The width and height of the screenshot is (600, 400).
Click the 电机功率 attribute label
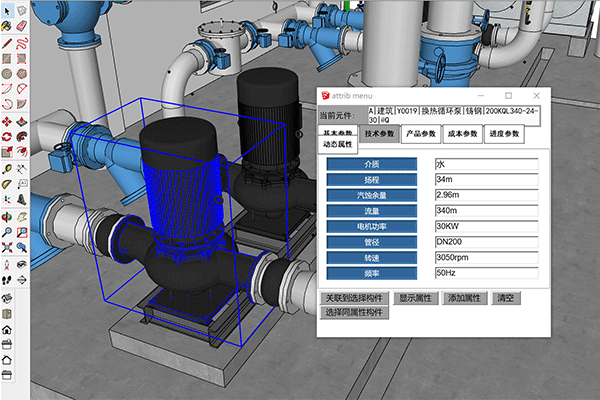click(372, 227)
